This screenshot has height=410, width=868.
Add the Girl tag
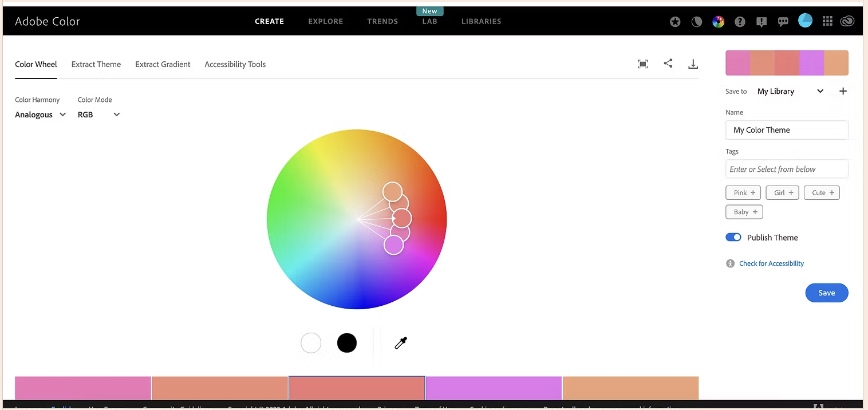(x=782, y=193)
